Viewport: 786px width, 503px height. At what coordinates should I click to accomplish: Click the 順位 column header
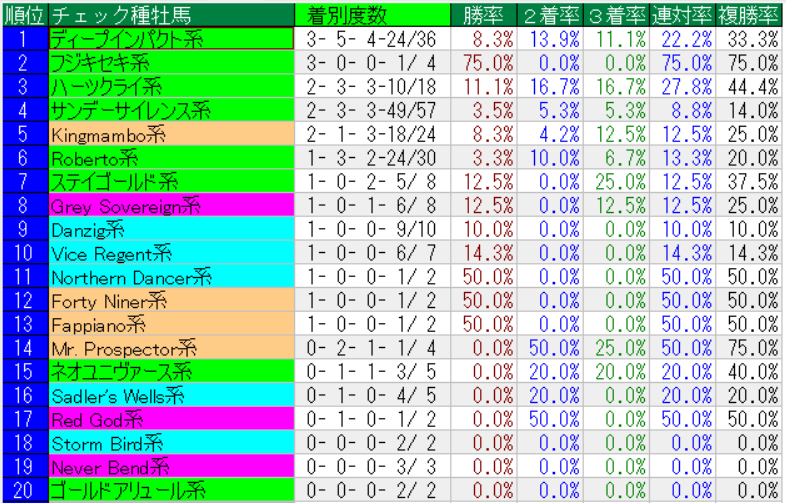click(23, 14)
